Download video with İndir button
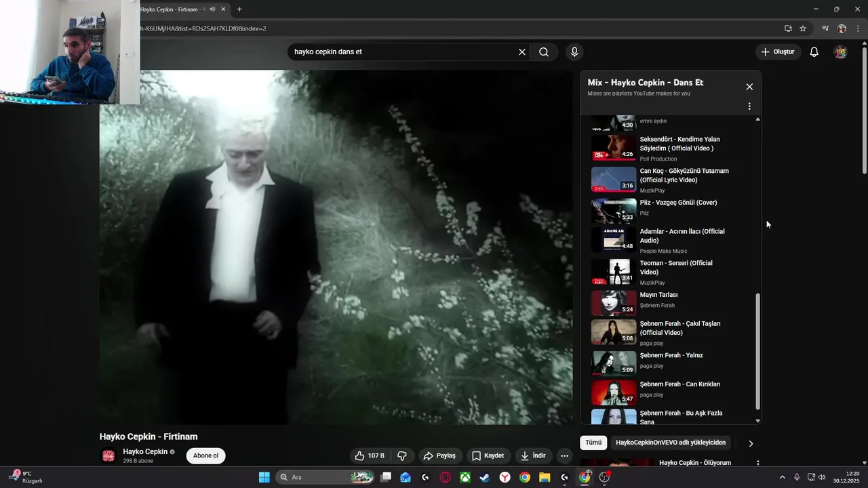This screenshot has height=488, width=868. coord(533,456)
